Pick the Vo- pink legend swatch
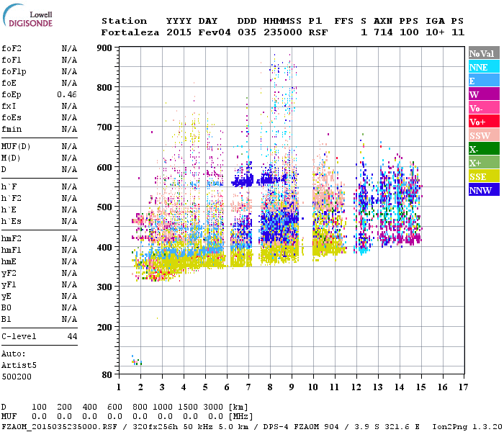504x432 pixels. [484, 108]
